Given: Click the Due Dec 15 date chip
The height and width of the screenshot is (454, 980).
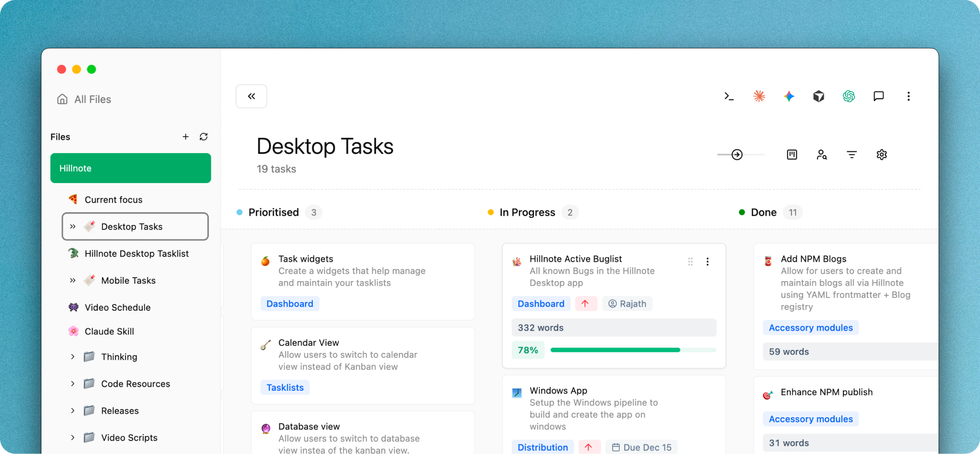Looking at the screenshot, I should [x=642, y=447].
